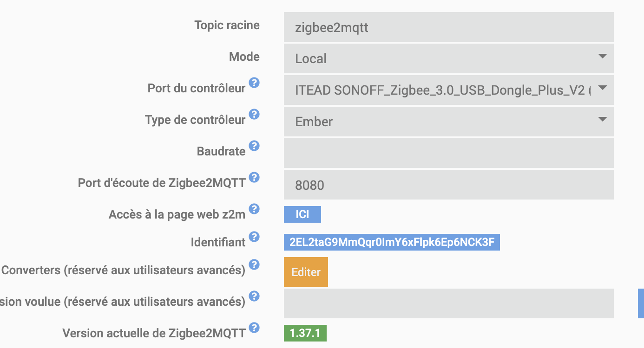The width and height of the screenshot is (644, 348).
Task: Click the listening port field showing 8080
Action: pyautogui.click(x=449, y=185)
